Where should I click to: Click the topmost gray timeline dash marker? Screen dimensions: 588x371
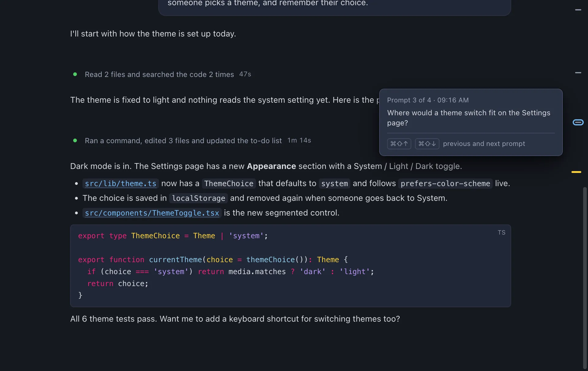578,10
